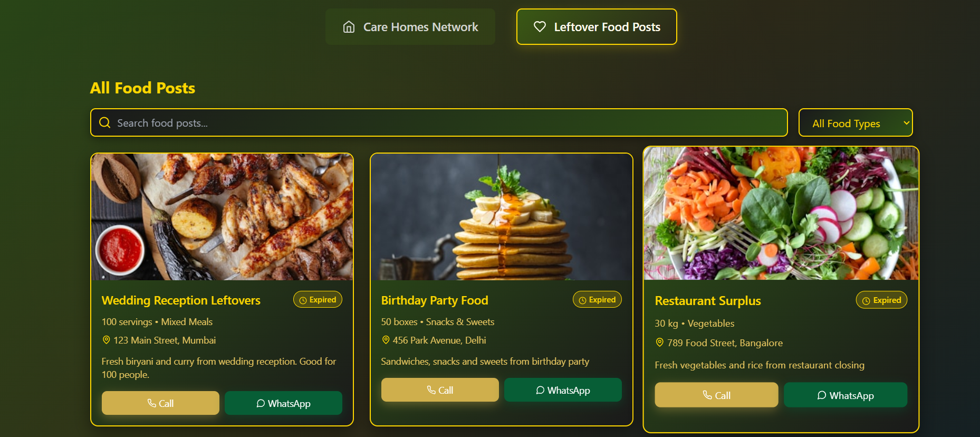The width and height of the screenshot is (980, 437).
Task: Select the Leftover Food Posts tab
Action: [x=597, y=27]
